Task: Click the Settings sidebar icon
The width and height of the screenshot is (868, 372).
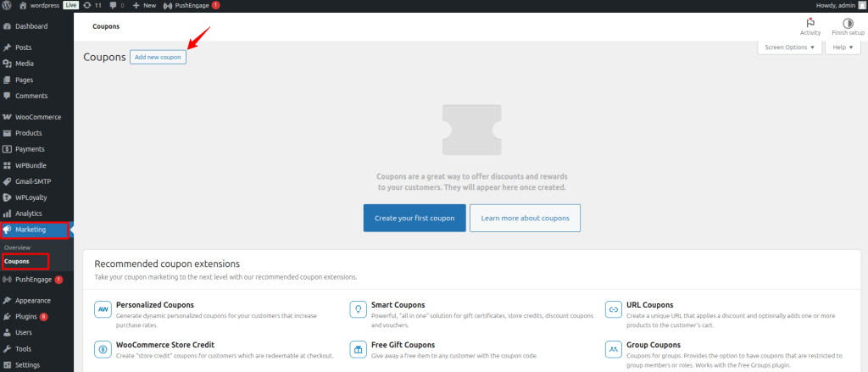Action: (x=7, y=365)
